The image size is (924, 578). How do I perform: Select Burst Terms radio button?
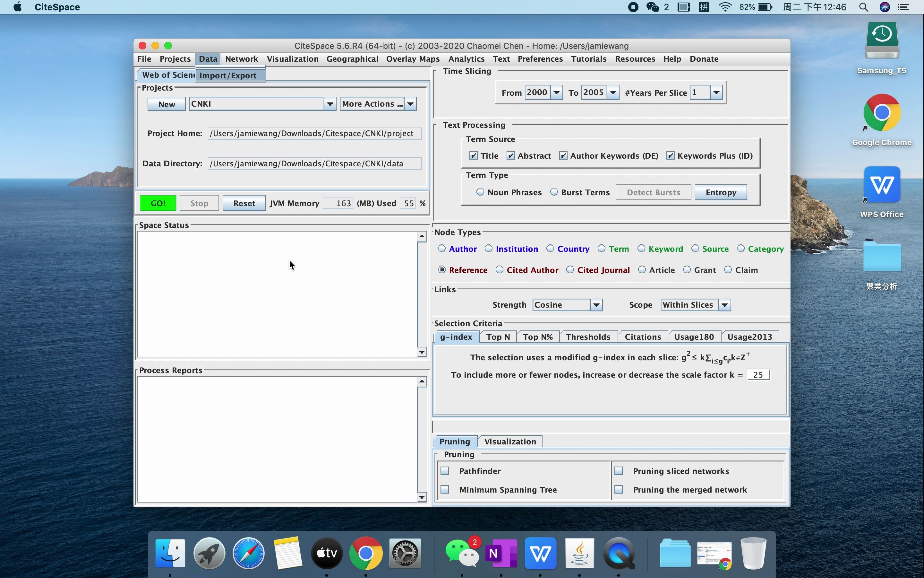click(554, 192)
